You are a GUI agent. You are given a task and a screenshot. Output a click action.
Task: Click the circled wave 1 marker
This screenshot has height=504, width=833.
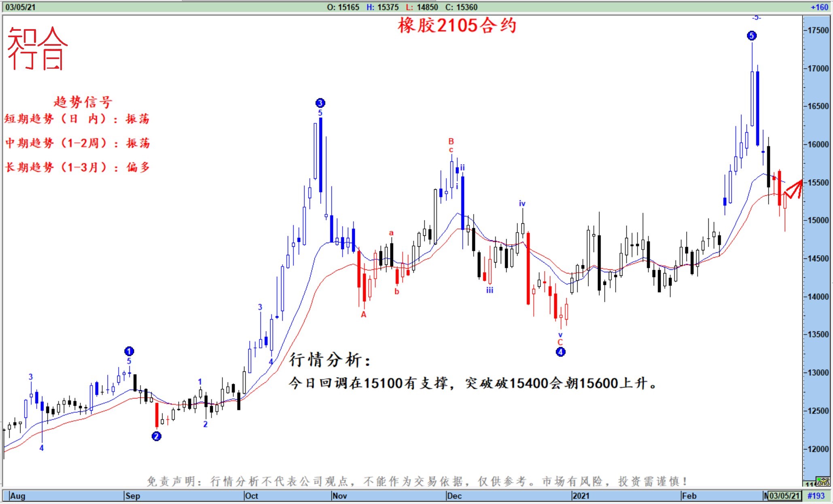129,351
